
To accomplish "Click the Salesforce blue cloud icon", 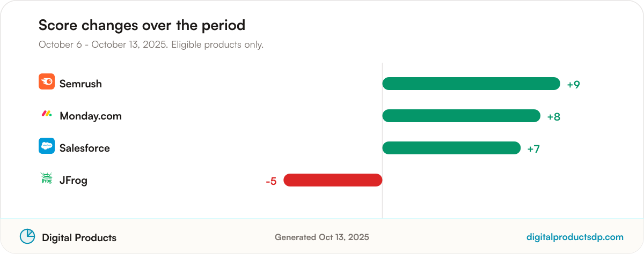I will (47, 146).
